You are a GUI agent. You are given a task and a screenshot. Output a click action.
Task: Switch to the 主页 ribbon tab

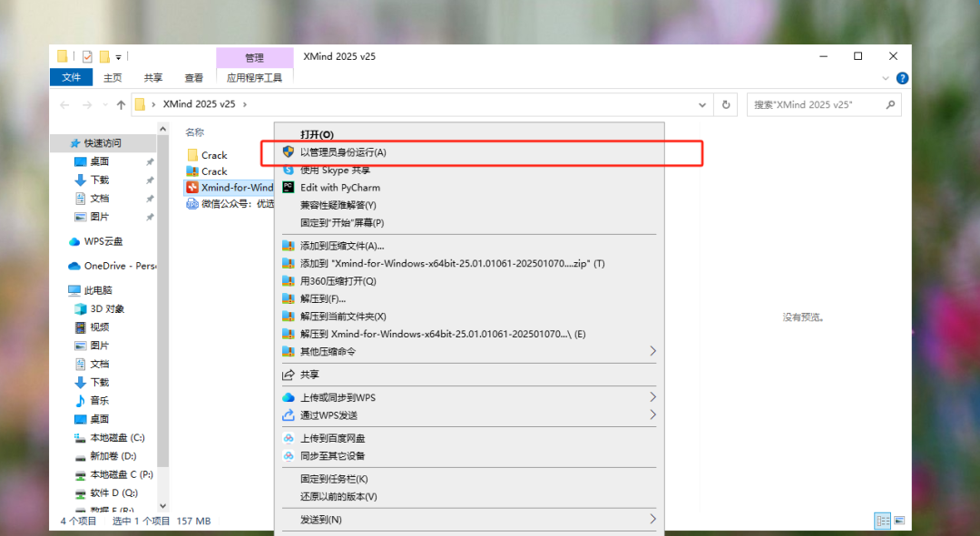click(x=113, y=77)
